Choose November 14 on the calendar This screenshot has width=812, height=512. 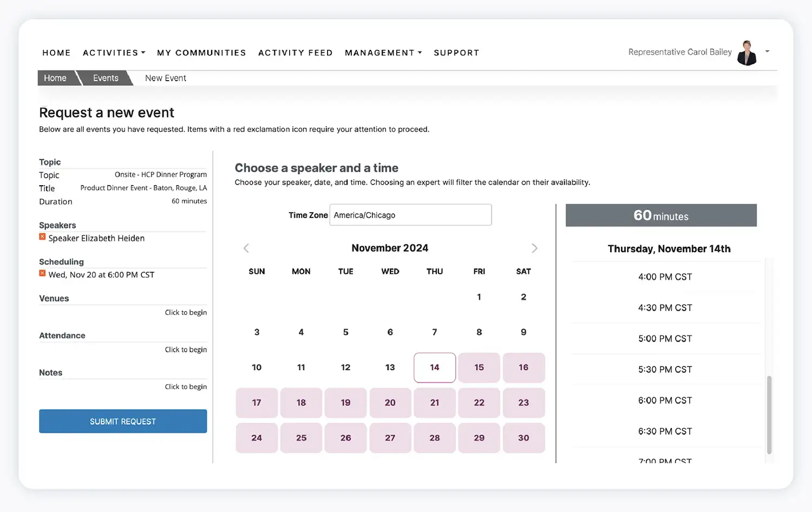[434, 367]
